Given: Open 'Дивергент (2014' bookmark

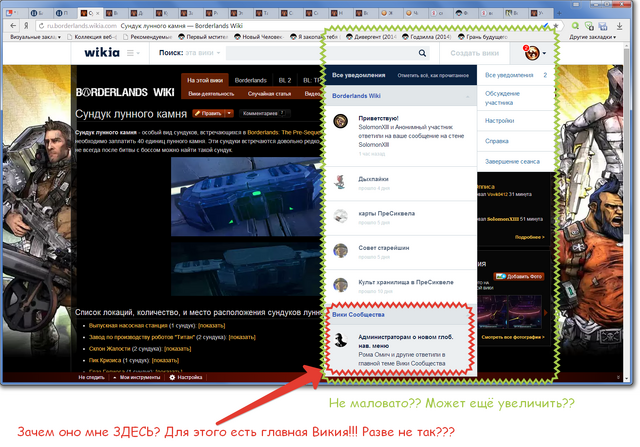Looking at the screenshot, I should point(371,37).
